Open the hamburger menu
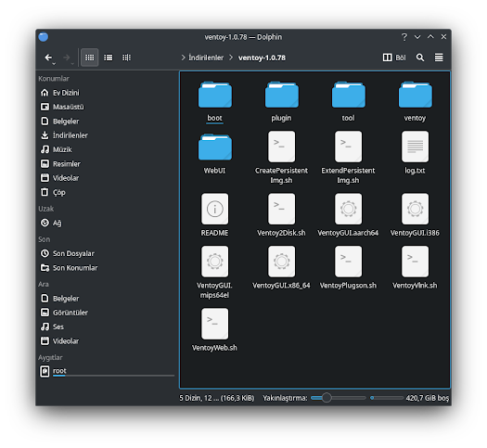The width and height of the screenshot is (487, 448). [439, 58]
